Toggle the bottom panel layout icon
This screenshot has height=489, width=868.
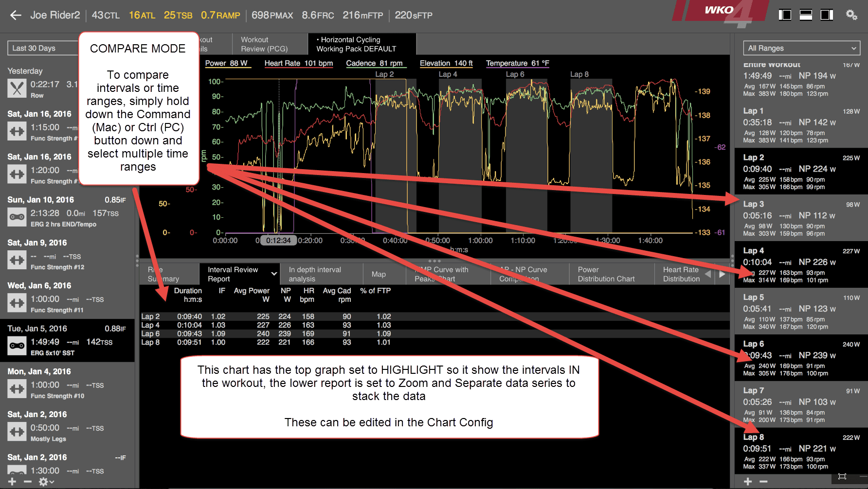(x=806, y=15)
